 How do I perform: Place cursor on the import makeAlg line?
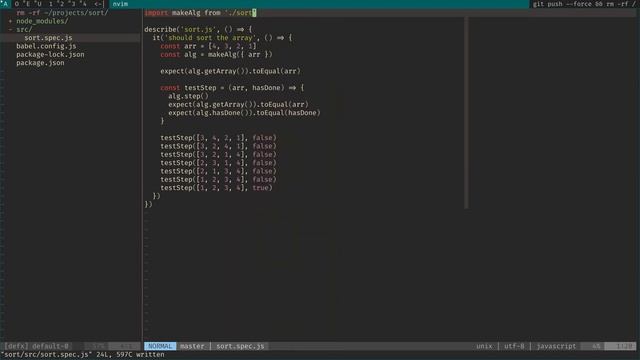pos(200,13)
